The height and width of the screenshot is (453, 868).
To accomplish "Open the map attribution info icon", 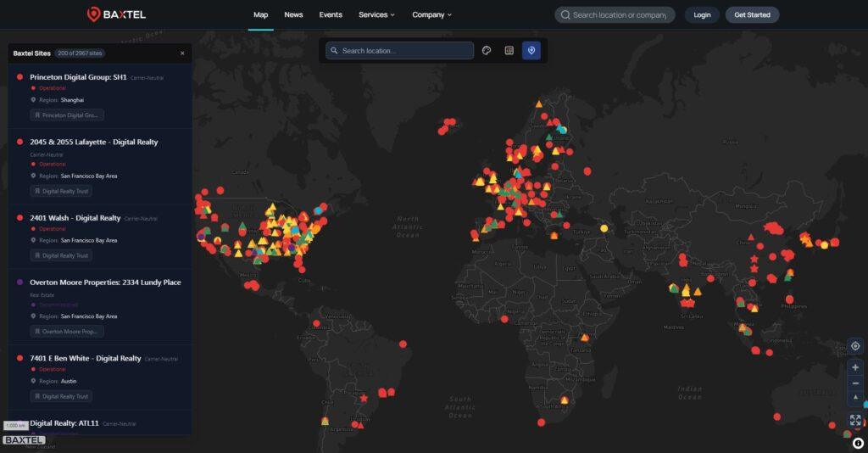I will click(x=858, y=443).
